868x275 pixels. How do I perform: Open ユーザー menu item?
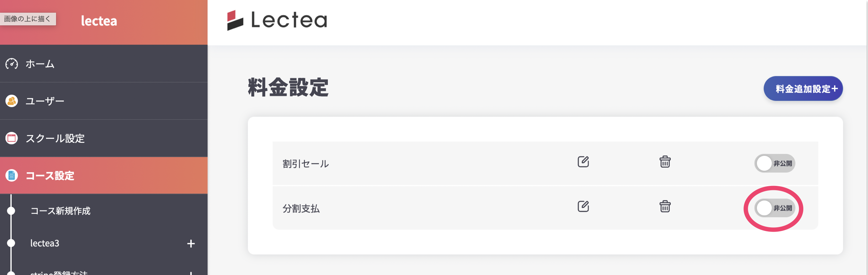[x=45, y=101]
